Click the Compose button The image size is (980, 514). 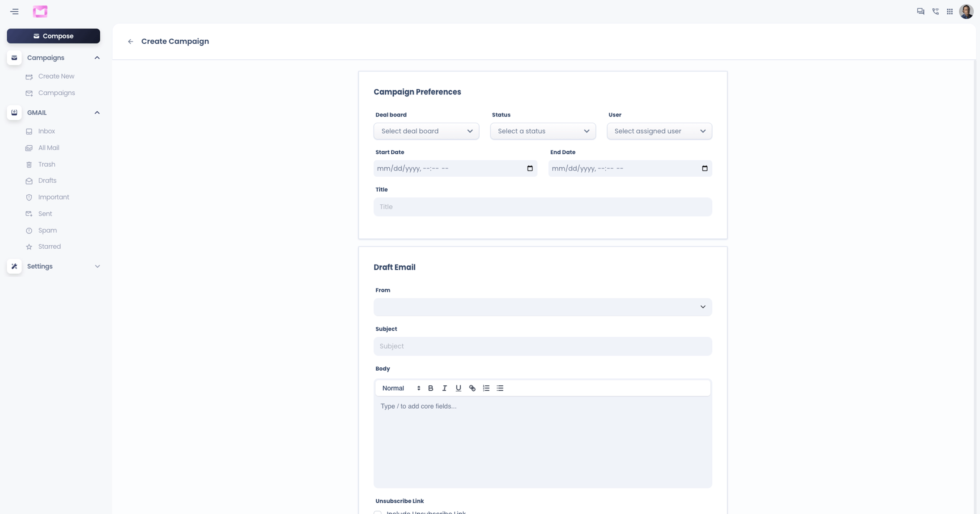click(53, 36)
